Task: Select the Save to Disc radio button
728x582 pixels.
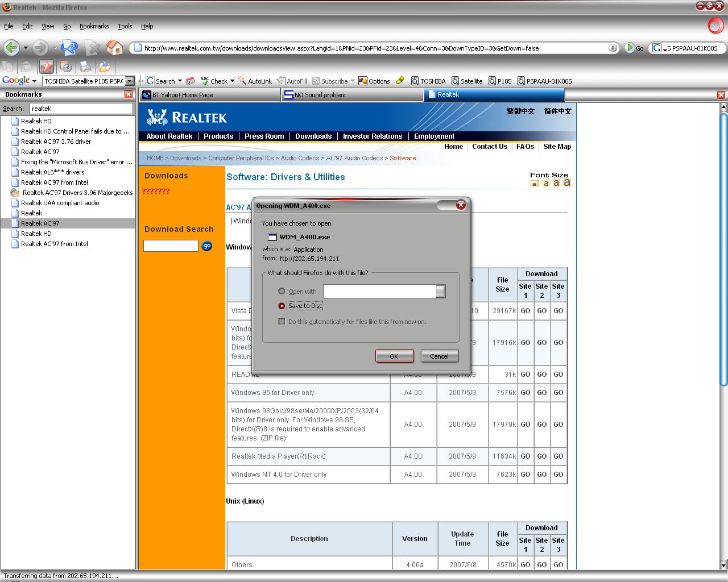Action: 282,306
